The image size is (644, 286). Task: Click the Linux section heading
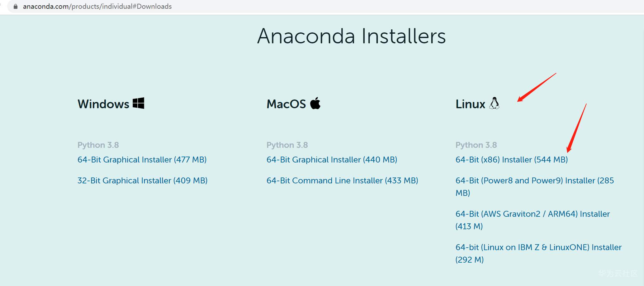pos(470,104)
